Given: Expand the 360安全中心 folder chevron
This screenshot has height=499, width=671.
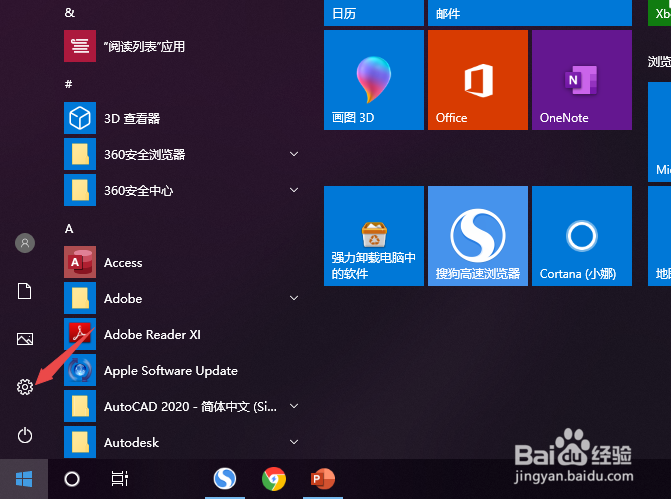Looking at the screenshot, I should [x=294, y=190].
